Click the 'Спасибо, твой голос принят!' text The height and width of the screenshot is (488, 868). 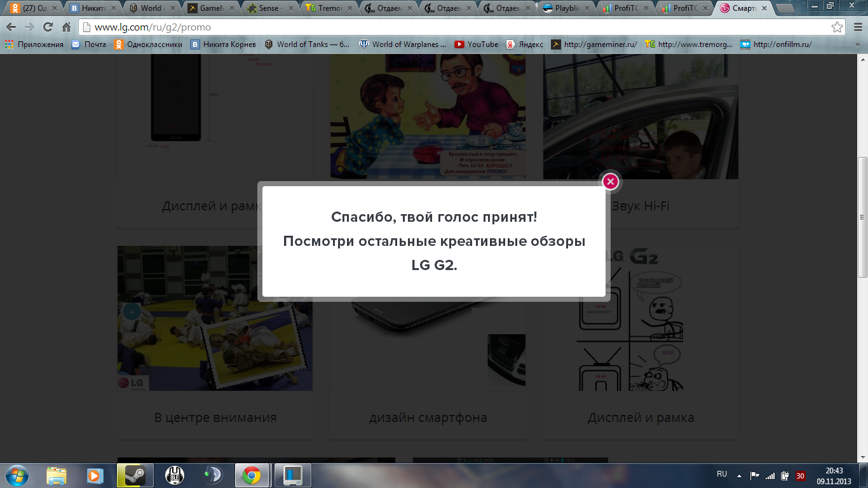pos(434,217)
